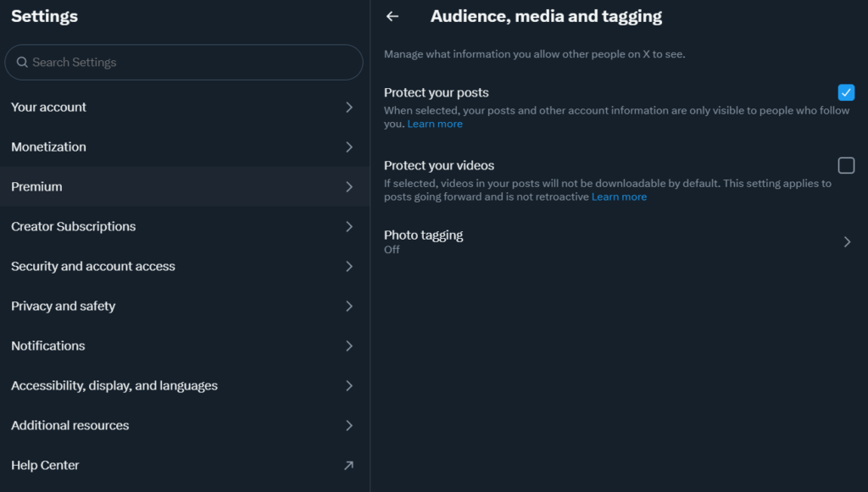Open Security and account access settings
Viewport: 868px width, 492px height.
(x=185, y=267)
